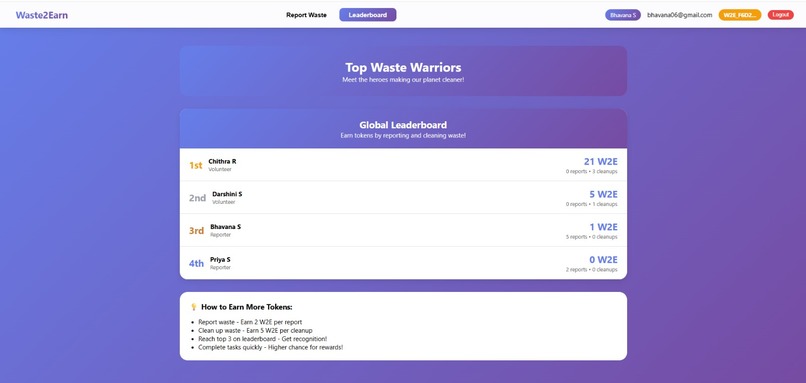Click the 1 W2E token value
This screenshot has width=806, height=383.
pos(603,227)
